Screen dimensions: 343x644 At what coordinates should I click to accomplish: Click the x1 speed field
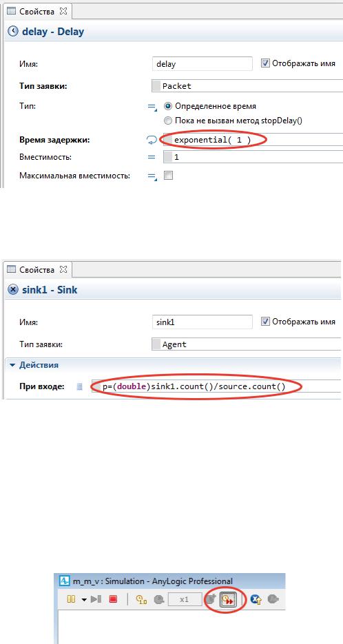[185, 600]
